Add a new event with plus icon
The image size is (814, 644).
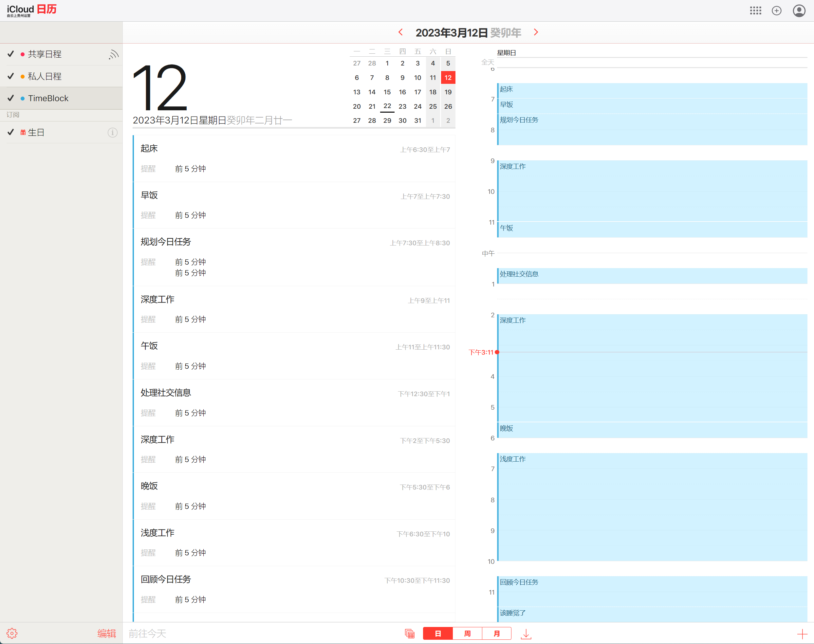click(x=802, y=634)
